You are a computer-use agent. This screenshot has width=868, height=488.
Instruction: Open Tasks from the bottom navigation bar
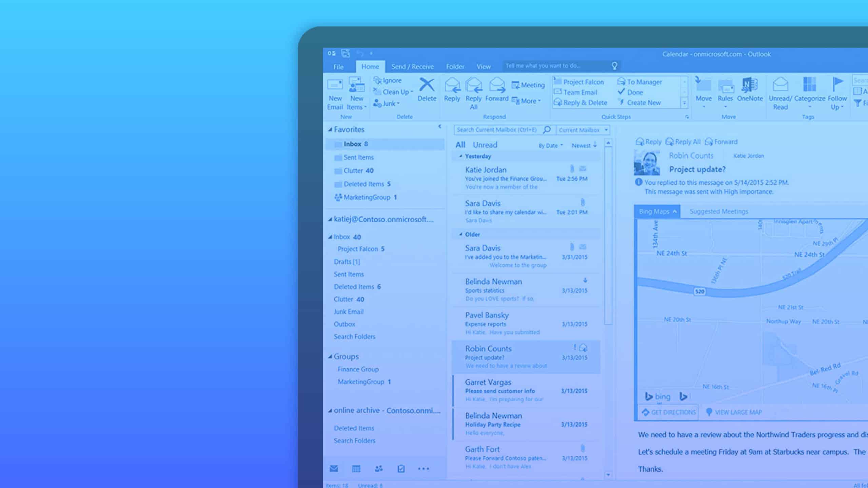[x=401, y=469]
